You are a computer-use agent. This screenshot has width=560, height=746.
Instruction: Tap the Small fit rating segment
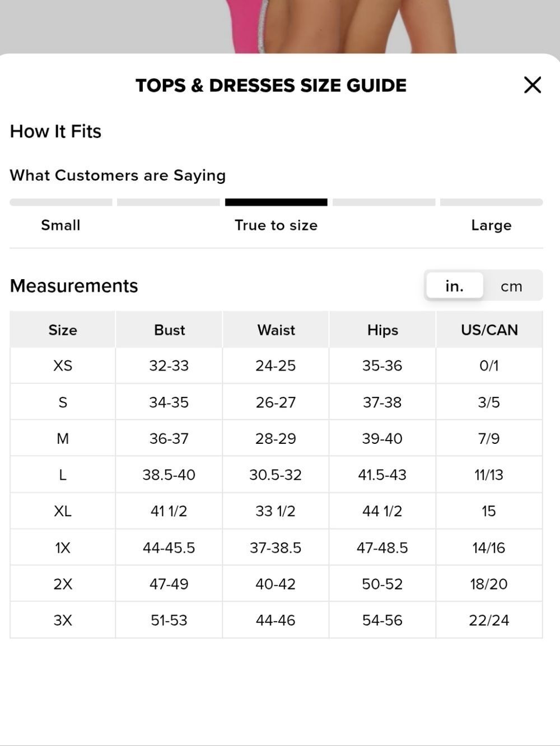[61, 202]
